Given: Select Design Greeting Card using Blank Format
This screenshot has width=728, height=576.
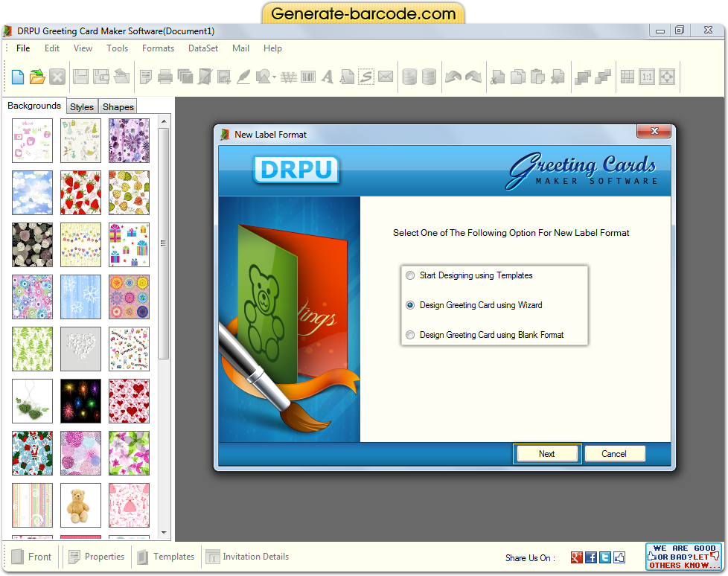Looking at the screenshot, I should [x=485, y=335].
